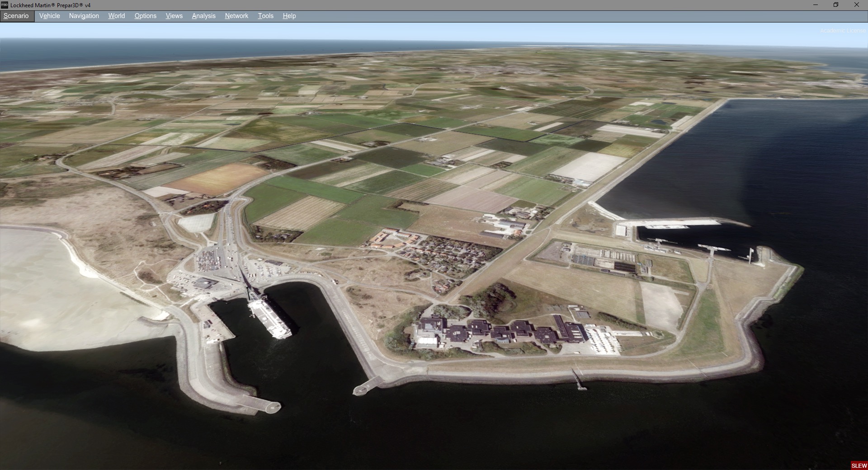Click the dark-roofed research building complex
Viewport: 868px width, 470px height.
(500, 332)
